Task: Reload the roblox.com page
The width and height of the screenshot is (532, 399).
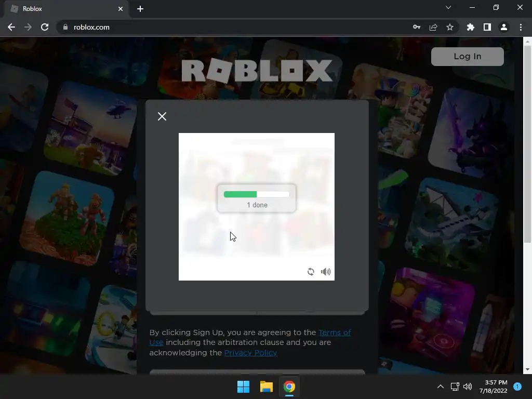Action: click(45, 27)
